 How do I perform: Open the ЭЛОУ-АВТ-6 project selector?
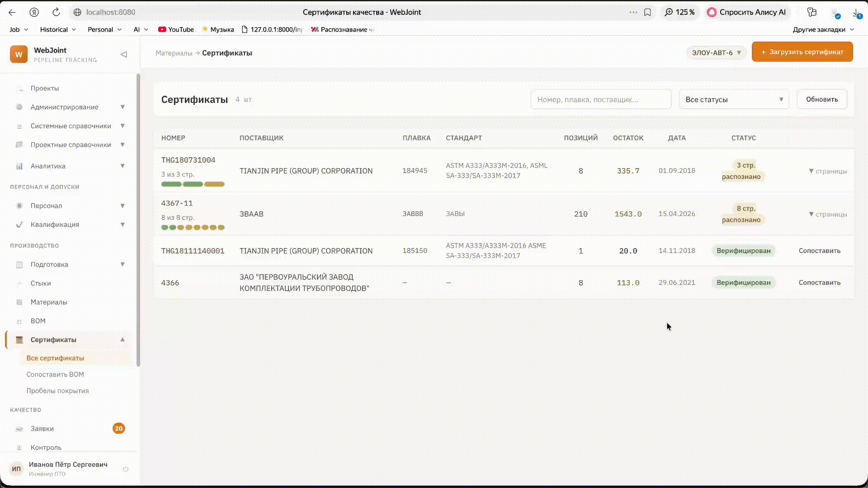coord(716,53)
